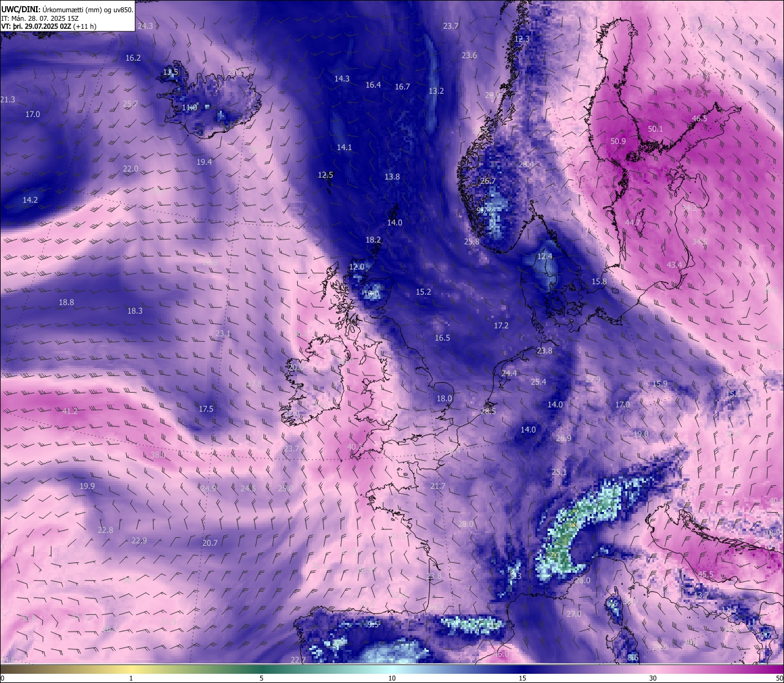784x683 pixels.
Task: Click the 43.4 value over the Baltic states
Action: (674, 265)
